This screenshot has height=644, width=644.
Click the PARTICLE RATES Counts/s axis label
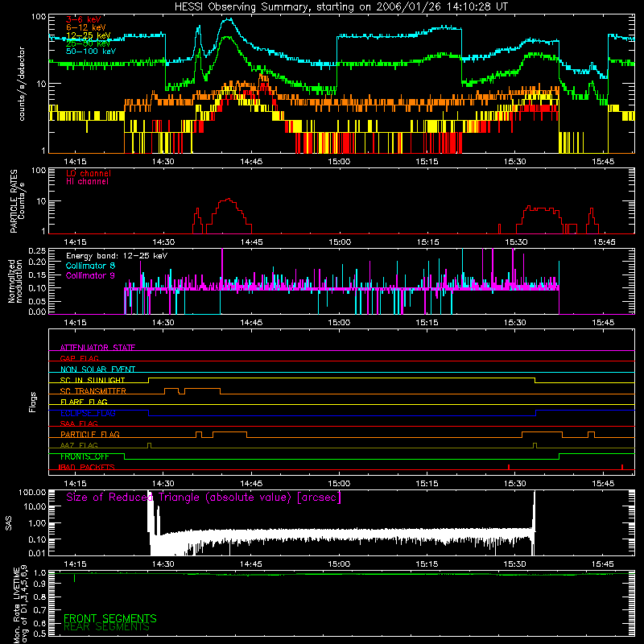pos(18,200)
